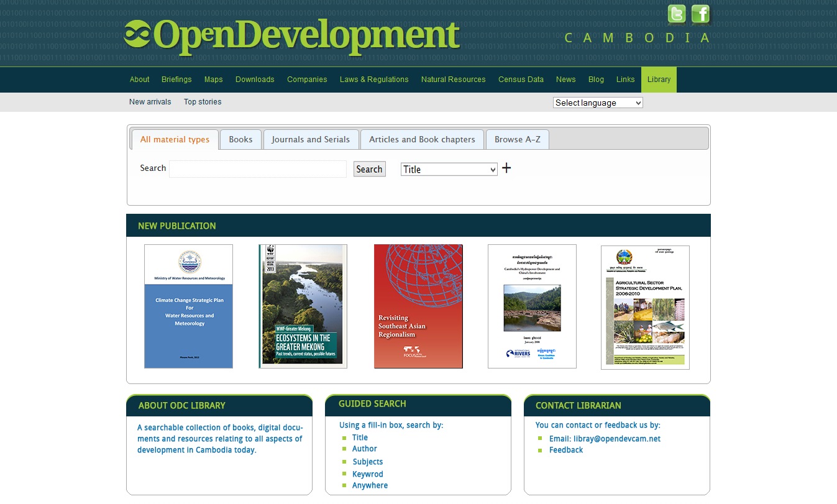837x504 pixels.
Task: Click the Feedback link
Action: pyautogui.click(x=565, y=450)
